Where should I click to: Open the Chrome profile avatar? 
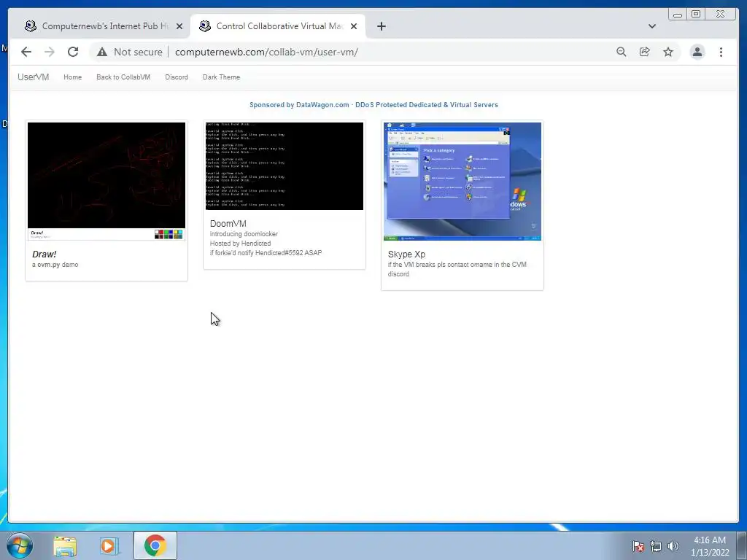[x=697, y=52]
